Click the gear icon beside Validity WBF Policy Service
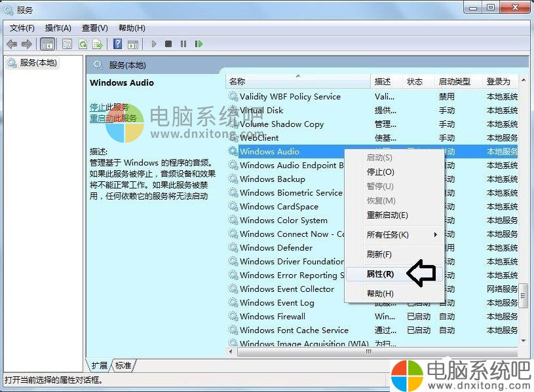The width and height of the screenshot is (534, 392). coord(233,96)
